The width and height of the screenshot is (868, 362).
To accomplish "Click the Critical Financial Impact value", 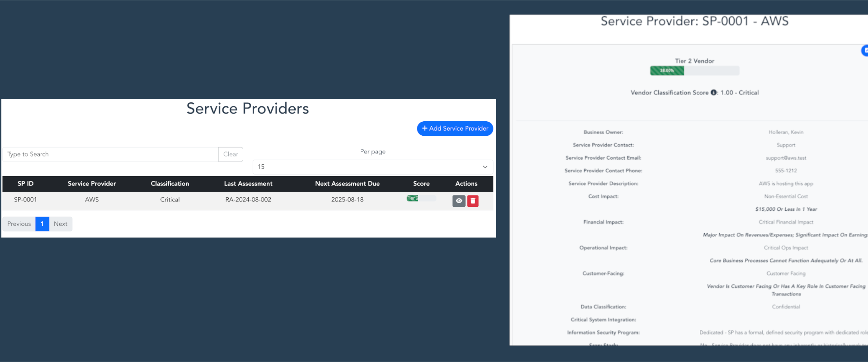I will [786, 222].
